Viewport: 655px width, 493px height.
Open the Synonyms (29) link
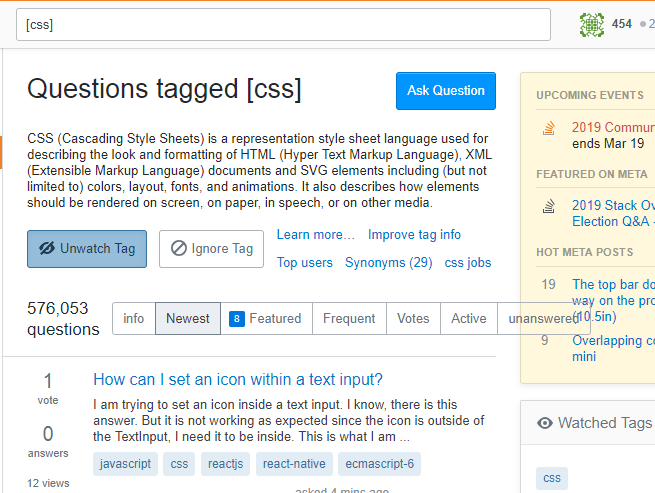[388, 263]
